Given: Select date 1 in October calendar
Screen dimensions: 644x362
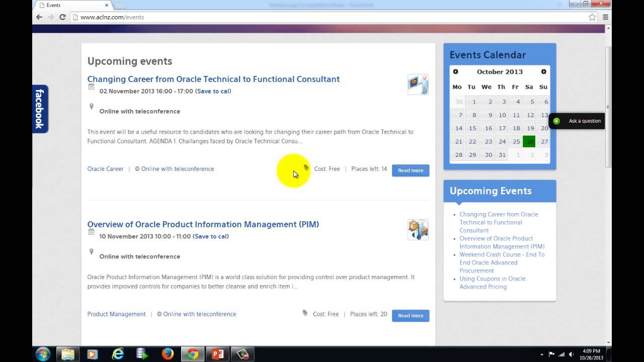Looking at the screenshot, I should (471, 102).
